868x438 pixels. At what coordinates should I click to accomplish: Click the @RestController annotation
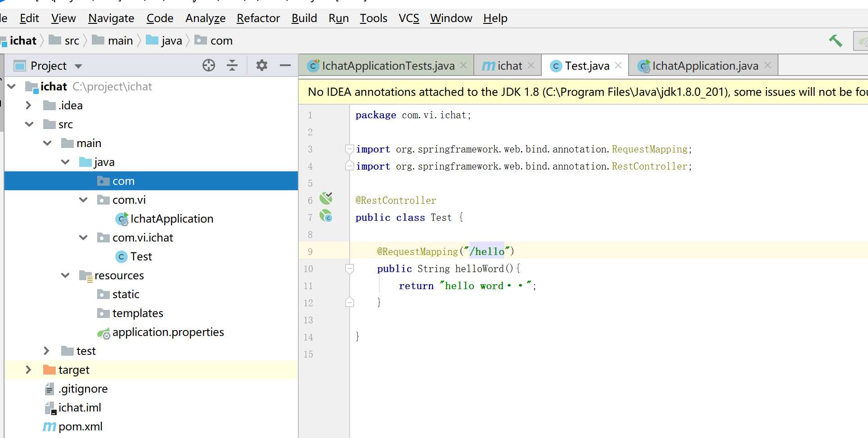click(396, 200)
